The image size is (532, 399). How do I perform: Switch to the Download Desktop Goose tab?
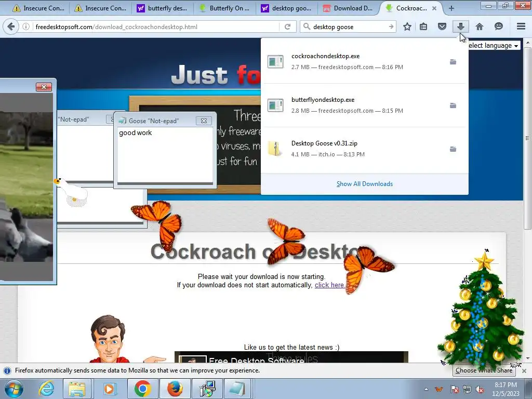349,8
